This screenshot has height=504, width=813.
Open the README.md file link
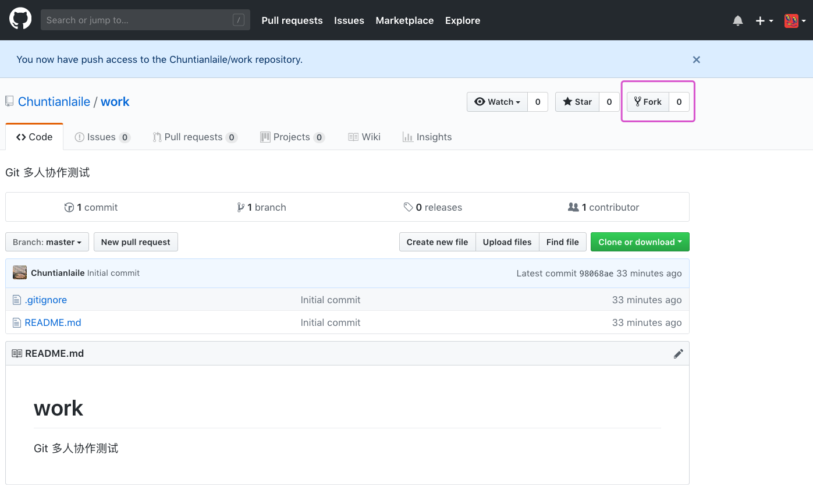[53, 322]
